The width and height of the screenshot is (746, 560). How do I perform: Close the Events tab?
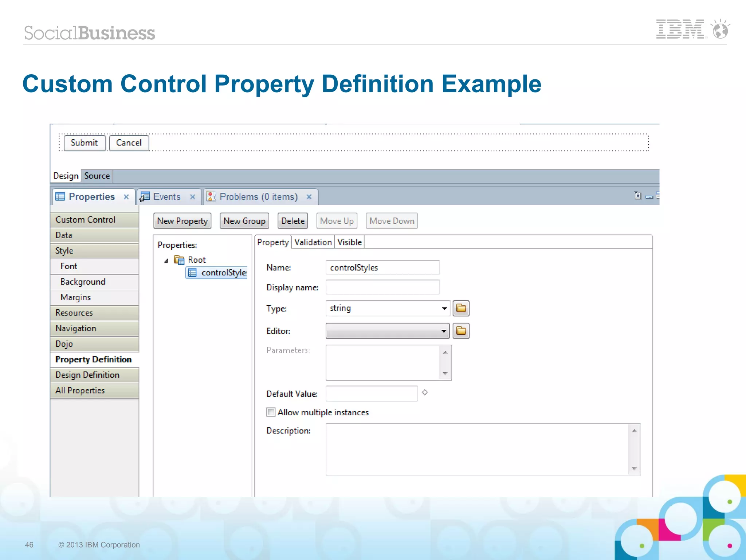[x=193, y=197]
